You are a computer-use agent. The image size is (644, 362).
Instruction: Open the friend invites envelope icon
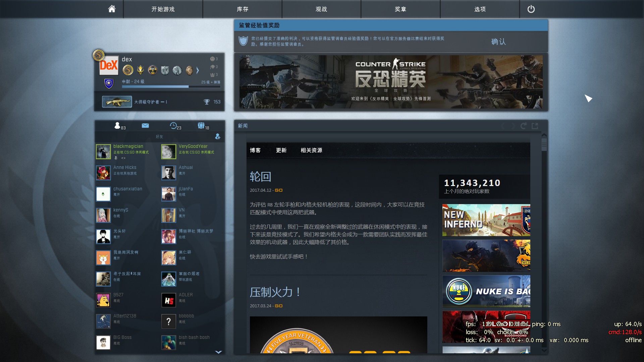tap(145, 126)
